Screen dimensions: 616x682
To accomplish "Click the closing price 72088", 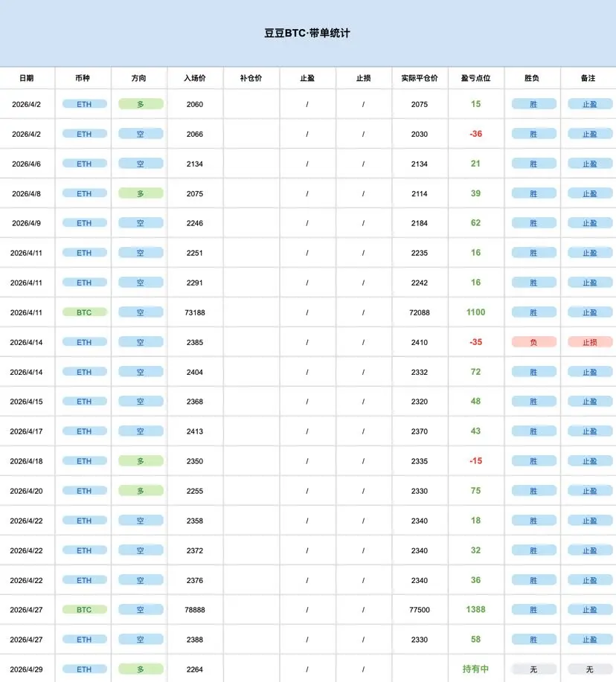I will coord(420,312).
